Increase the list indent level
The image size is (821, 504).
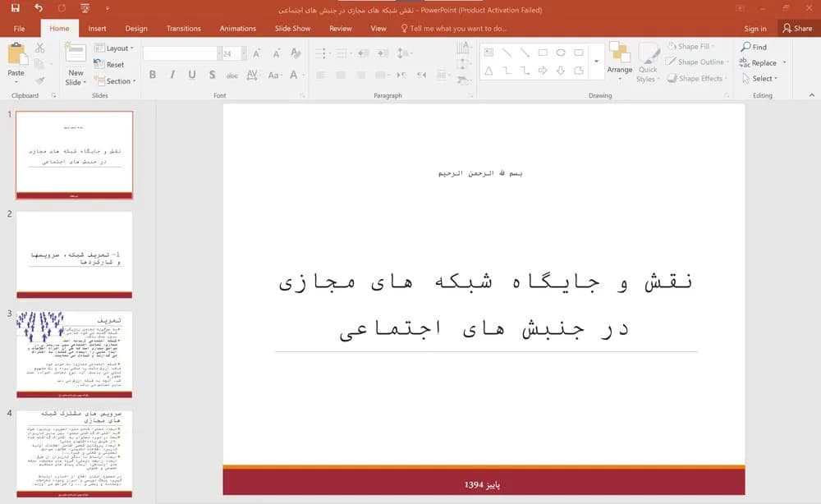383,53
